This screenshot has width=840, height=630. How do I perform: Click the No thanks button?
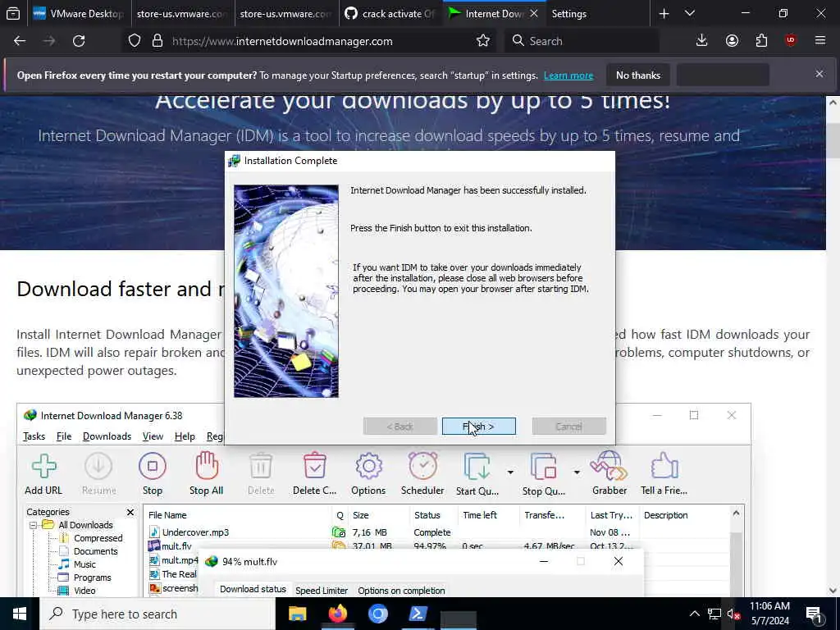638,75
